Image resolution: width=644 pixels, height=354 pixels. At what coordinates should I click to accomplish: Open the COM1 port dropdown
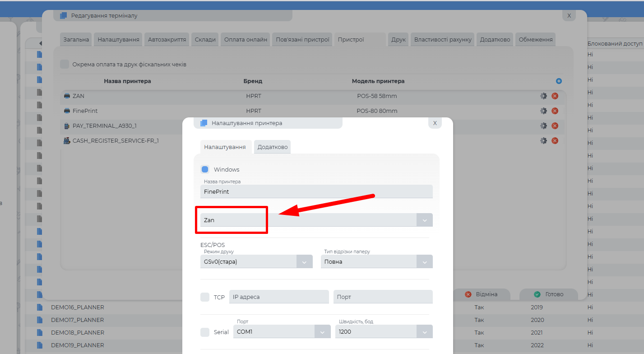322,332
